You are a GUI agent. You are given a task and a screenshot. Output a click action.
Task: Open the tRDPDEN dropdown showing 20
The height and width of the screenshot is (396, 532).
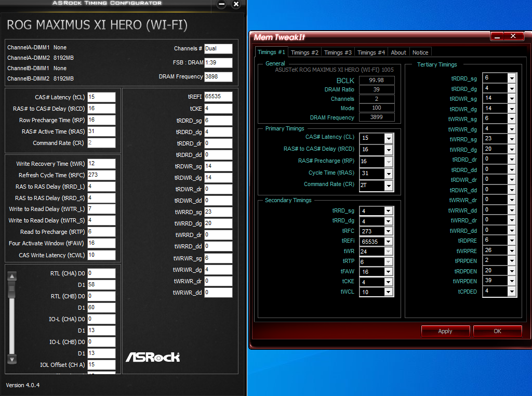(x=512, y=270)
